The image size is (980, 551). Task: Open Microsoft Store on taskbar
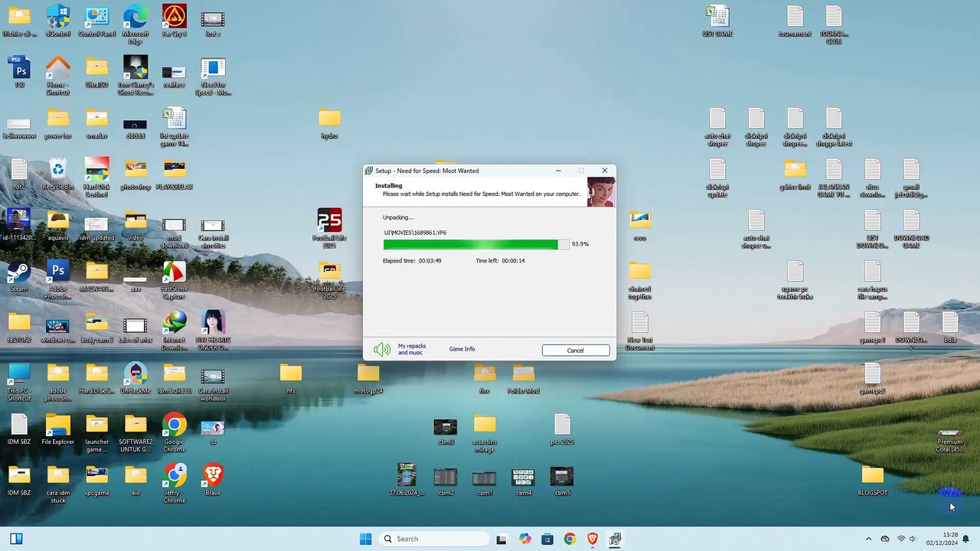[547, 539]
